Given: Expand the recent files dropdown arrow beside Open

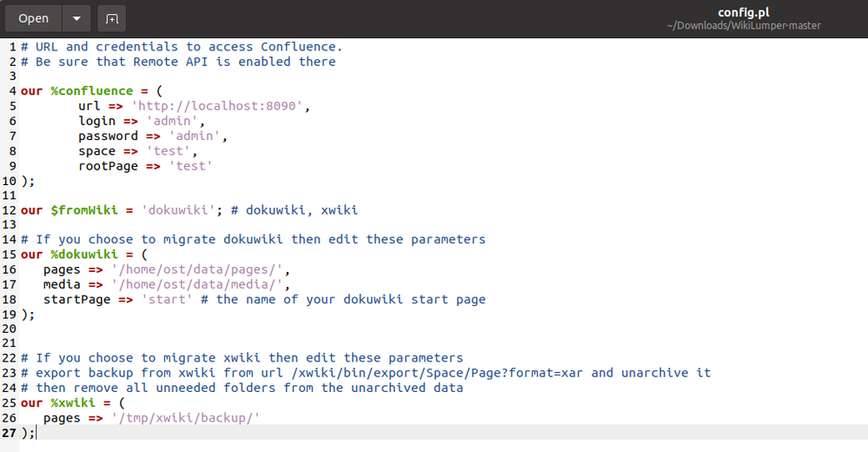Looking at the screenshot, I should point(77,18).
